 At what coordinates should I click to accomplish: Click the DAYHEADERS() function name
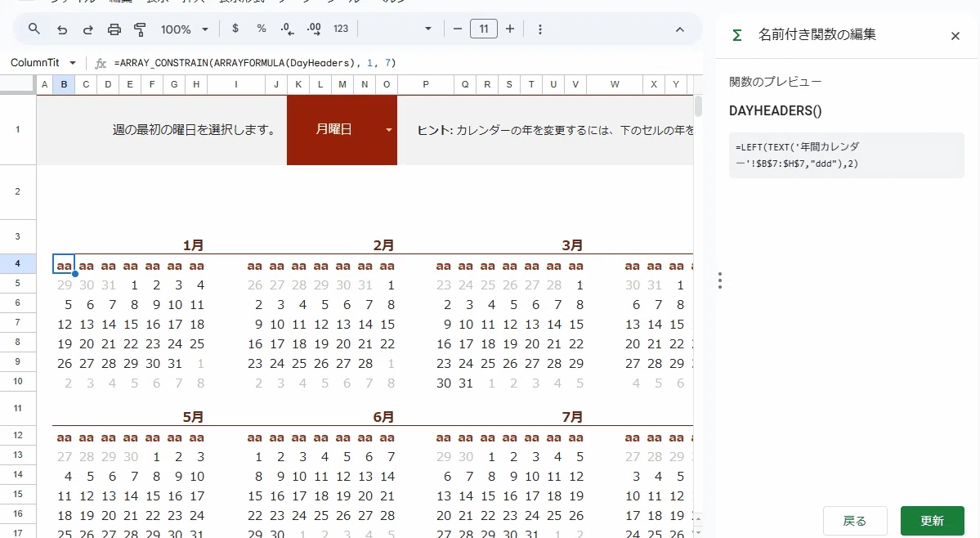point(775,110)
